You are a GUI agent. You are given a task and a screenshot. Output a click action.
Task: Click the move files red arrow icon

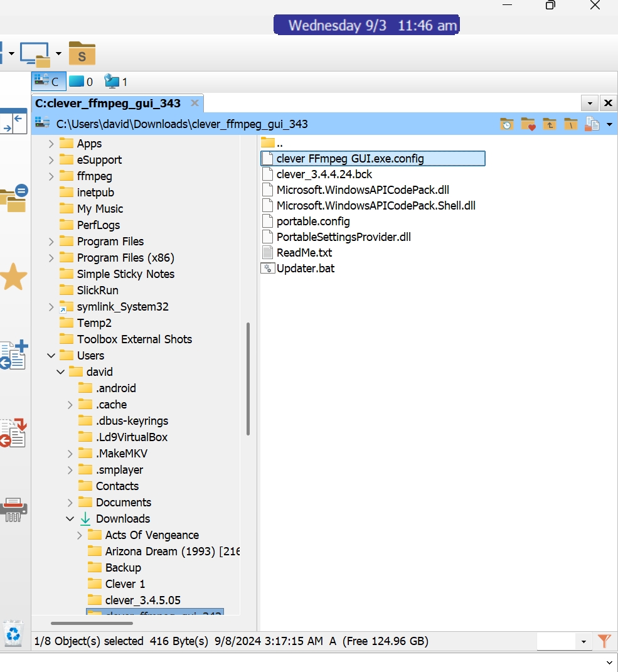point(14,434)
